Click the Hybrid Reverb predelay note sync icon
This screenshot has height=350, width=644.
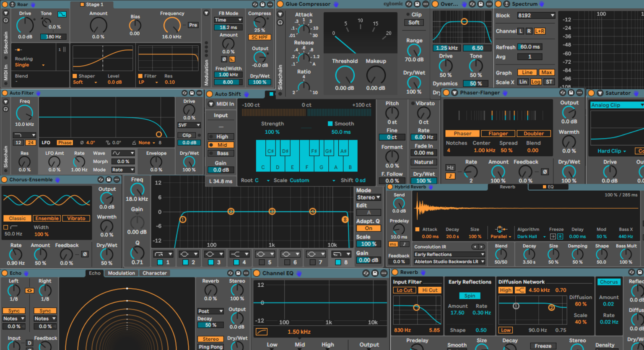tap(404, 244)
